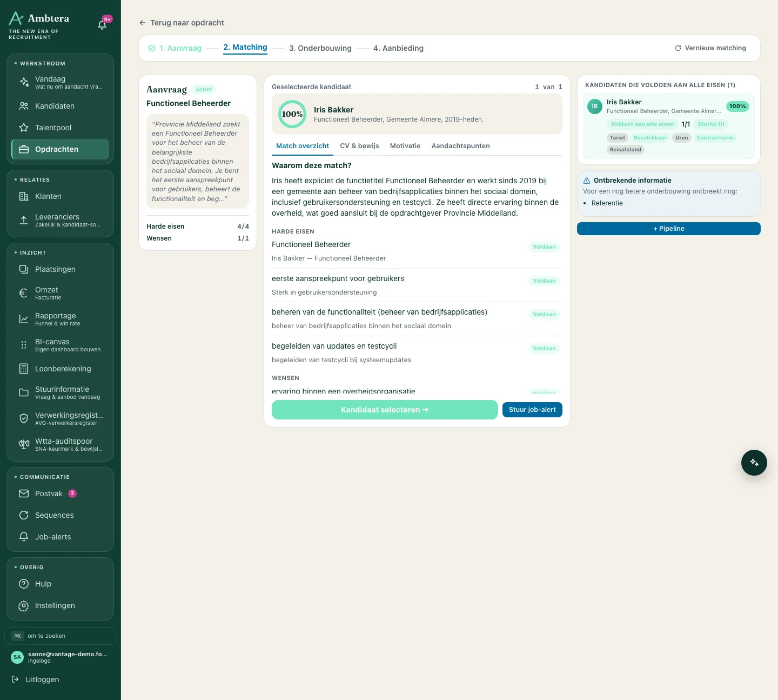Click the Job-alerts bell icon

[24, 537]
